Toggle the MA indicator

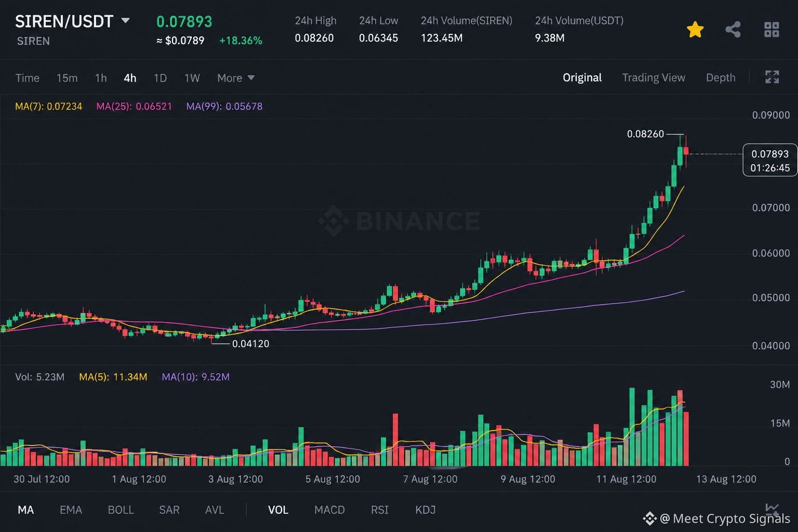pyautogui.click(x=26, y=510)
